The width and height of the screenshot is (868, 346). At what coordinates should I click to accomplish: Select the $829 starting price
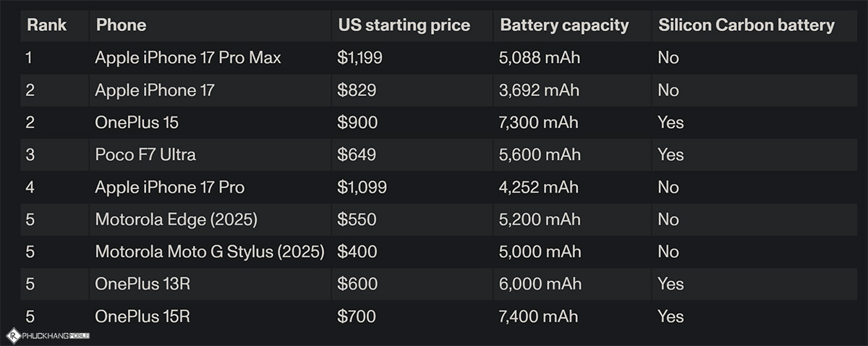click(x=355, y=90)
